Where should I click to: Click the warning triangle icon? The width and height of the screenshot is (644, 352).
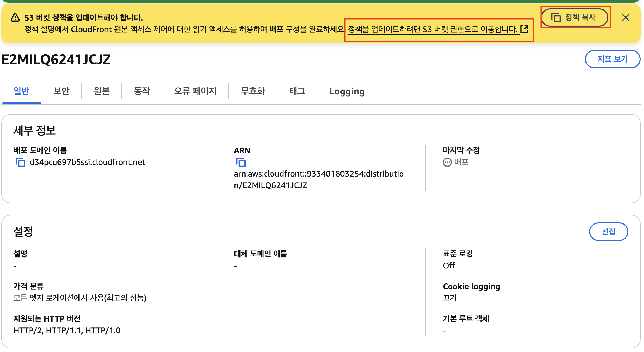click(15, 18)
